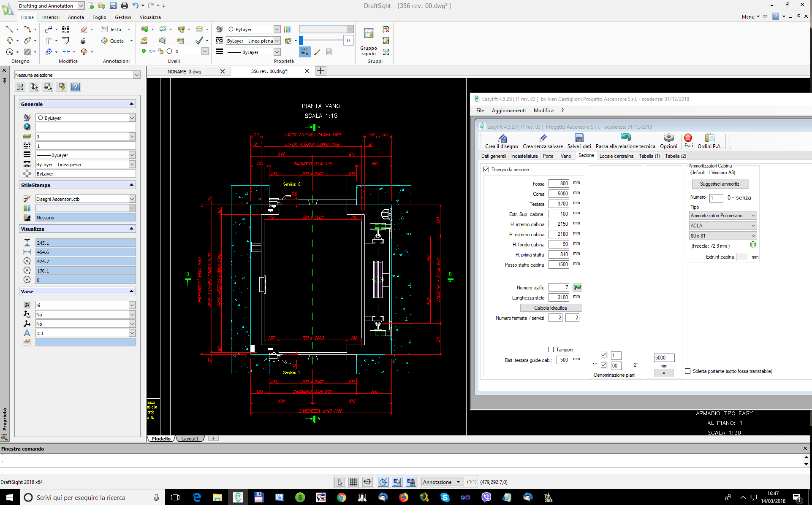Image resolution: width=812 pixels, height=505 pixels.
Task: Click green info icon next to Freccia
Action: tap(753, 245)
